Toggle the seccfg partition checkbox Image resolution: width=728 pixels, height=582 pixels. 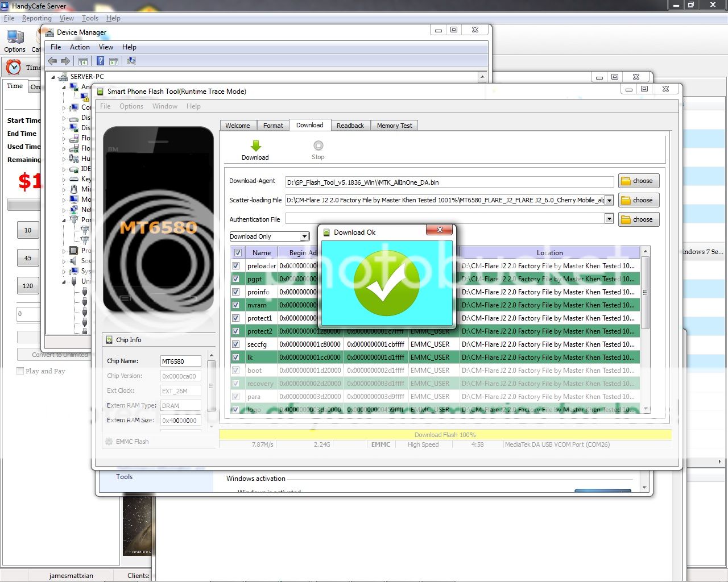point(236,344)
